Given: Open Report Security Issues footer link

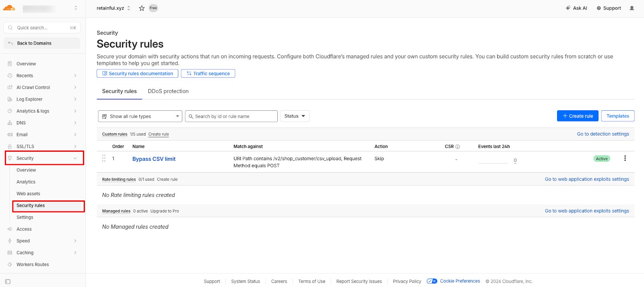Looking at the screenshot, I should click(x=359, y=281).
